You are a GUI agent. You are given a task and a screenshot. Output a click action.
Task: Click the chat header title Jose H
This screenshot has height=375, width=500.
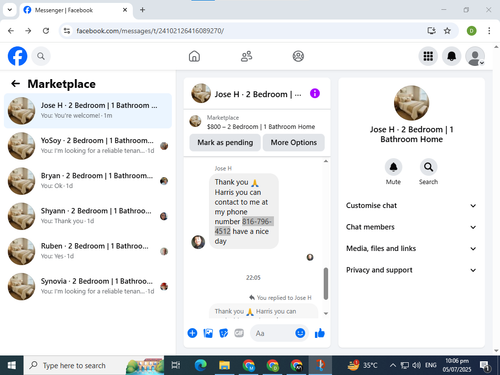click(258, 94)
